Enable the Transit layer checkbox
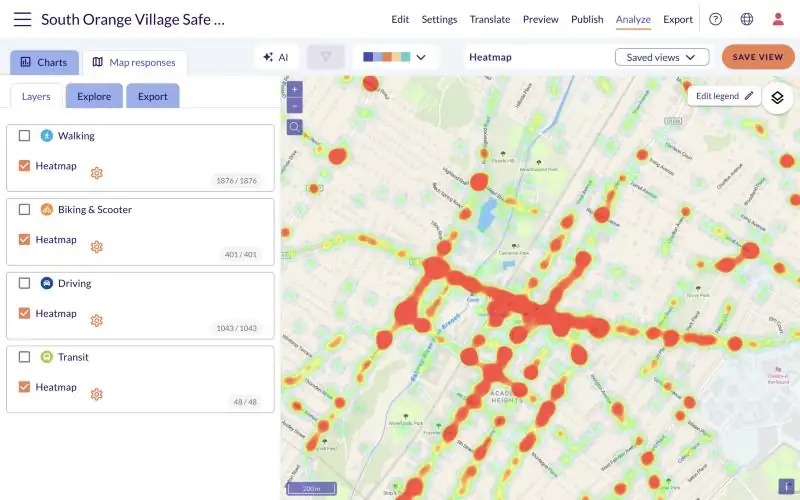The width and height of the screenshot is (800, 500). (x=24, y=357)
